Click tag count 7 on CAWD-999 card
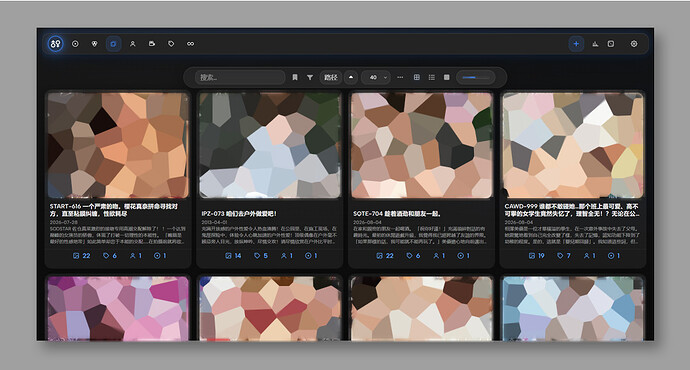The width and height of the screenshot is (690, 370). point(564,256)
